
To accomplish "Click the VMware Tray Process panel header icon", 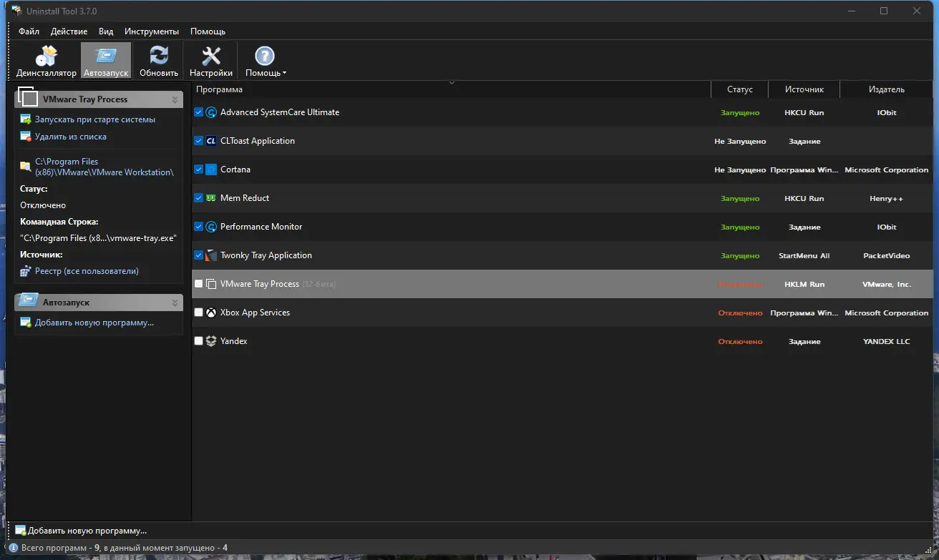I will click(x=28, y=97).
